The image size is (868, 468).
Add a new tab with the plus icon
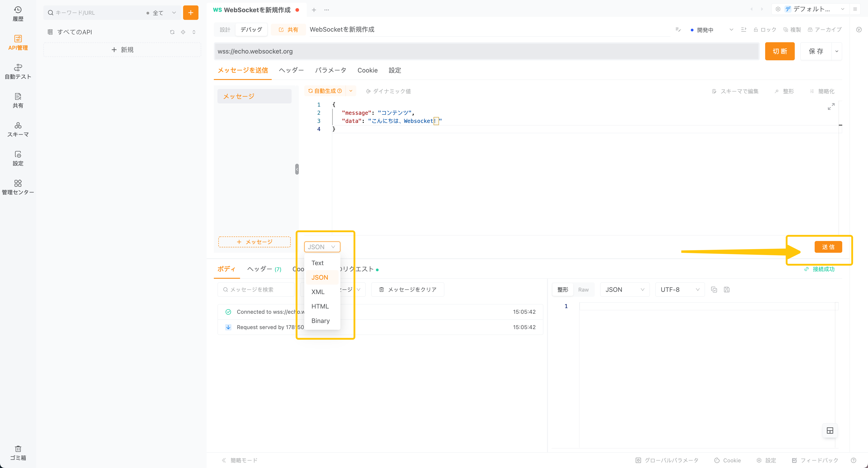(314, 10)
